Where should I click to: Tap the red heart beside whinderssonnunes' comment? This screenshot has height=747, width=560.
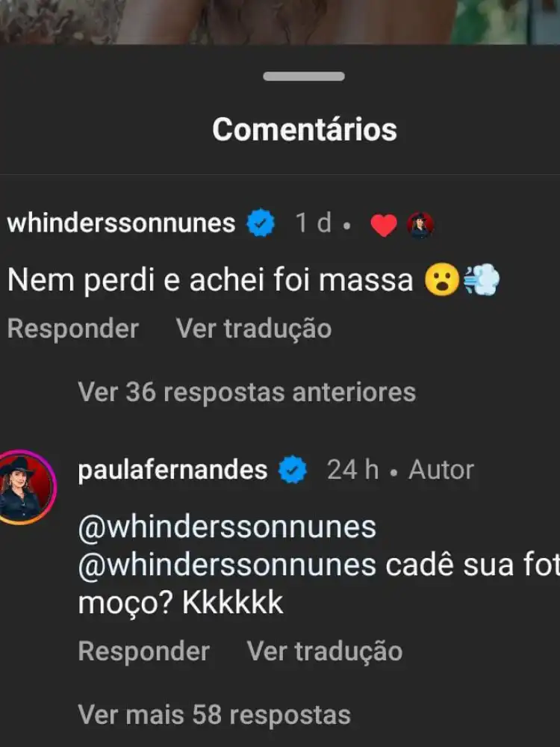[x=384, y=225]
